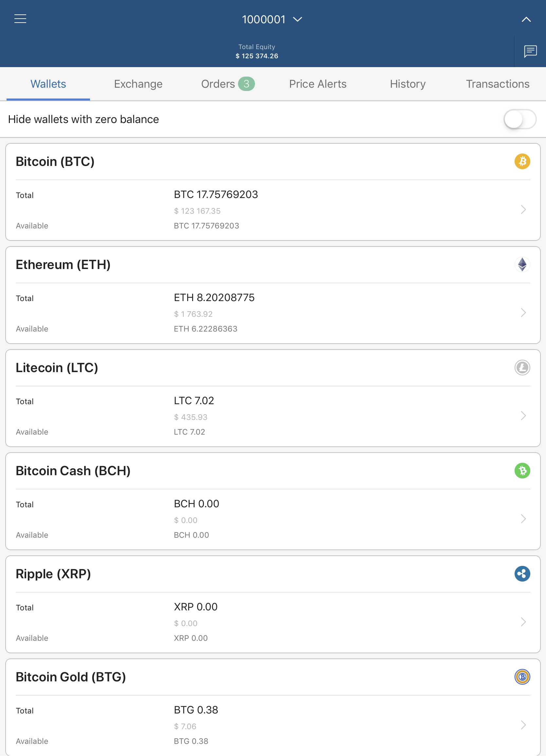The width and height of the screenshot is (546, 756).
Task: Open the Bitcoin Gold wallet chevron
Action: 523,724
